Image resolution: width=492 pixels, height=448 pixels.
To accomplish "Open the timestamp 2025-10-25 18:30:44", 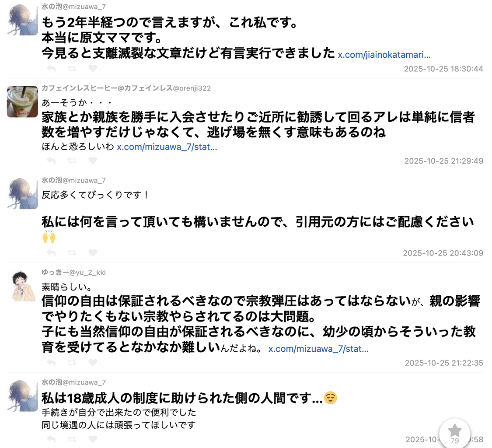I will click(x=443, y=69).
